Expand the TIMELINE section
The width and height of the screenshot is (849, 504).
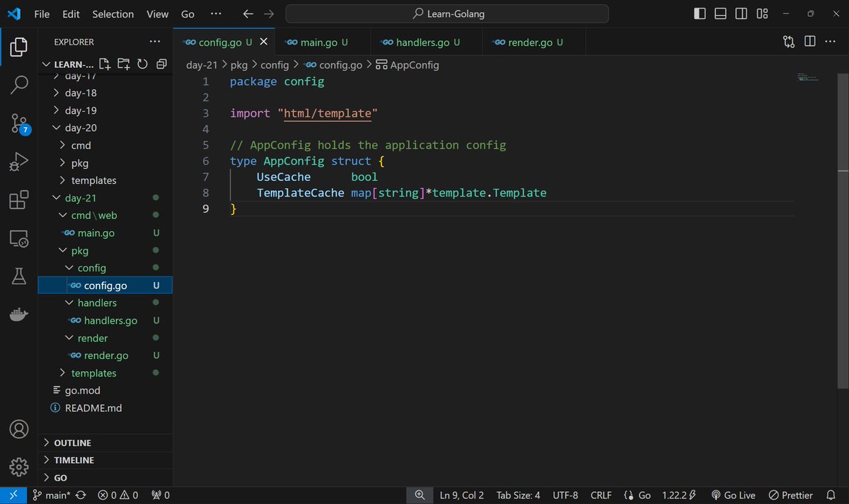click(105, 460)
